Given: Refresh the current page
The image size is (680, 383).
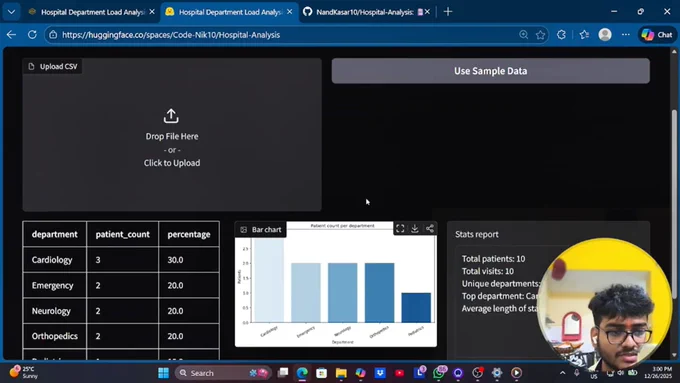Looking at the screenshot, I should 32,35.
